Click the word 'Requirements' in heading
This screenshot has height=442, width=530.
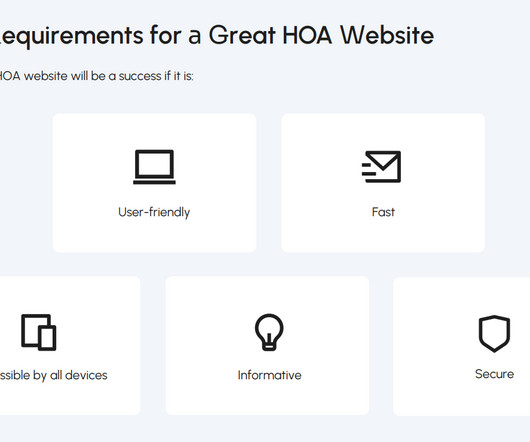tap(72, 36)
